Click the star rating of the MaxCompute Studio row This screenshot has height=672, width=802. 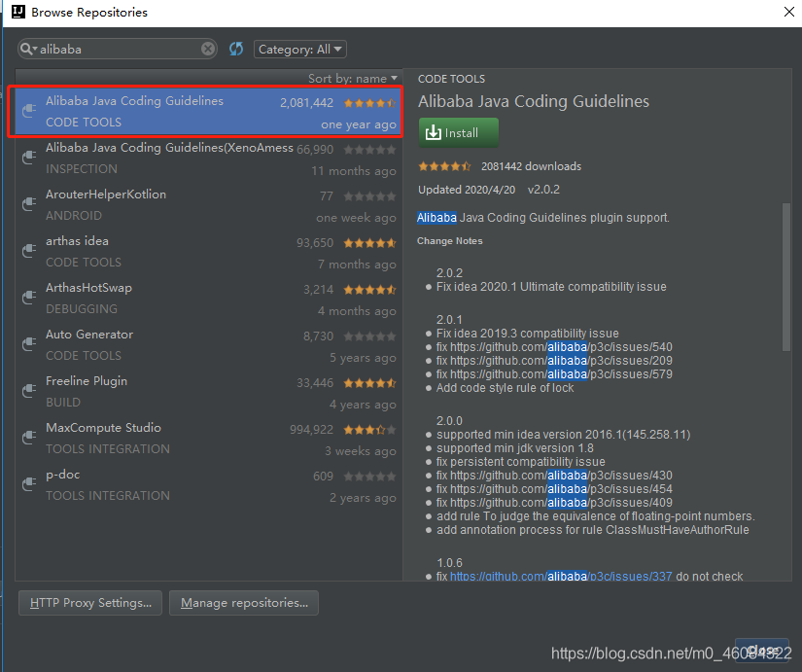[369, 430]
